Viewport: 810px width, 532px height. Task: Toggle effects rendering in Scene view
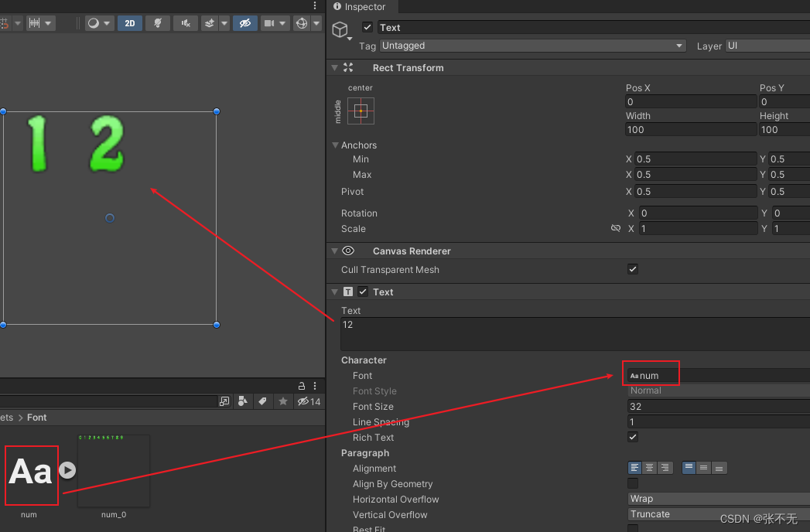point(207,23)
